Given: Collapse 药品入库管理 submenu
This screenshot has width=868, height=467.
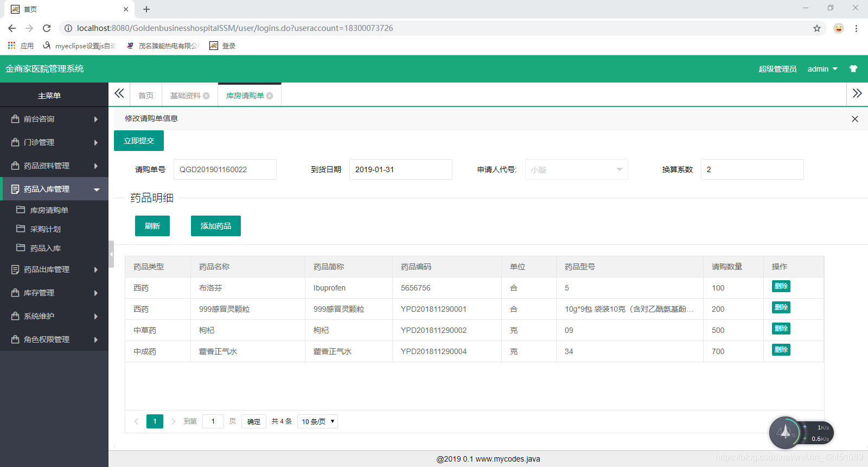Looking at the screenshot, I should [x=97, y=190].
